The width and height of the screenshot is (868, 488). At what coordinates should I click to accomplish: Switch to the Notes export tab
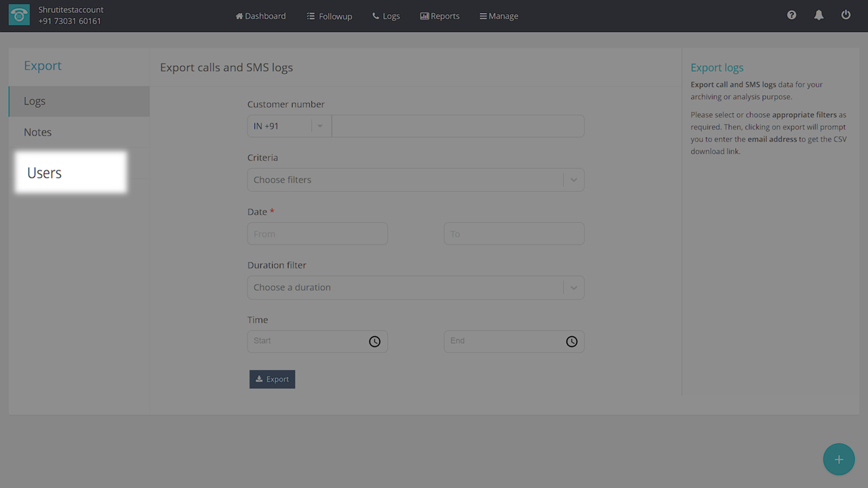(38, 132)
